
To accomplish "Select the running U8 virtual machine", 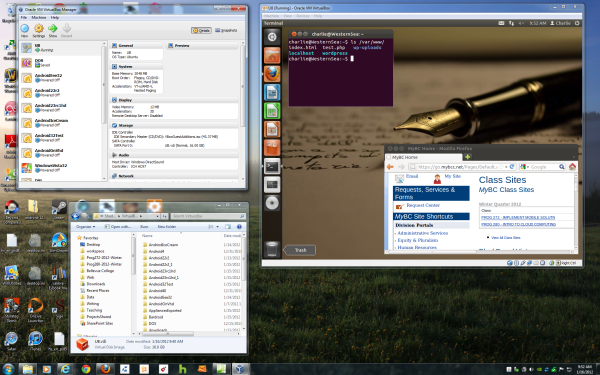I will point(61,48).
